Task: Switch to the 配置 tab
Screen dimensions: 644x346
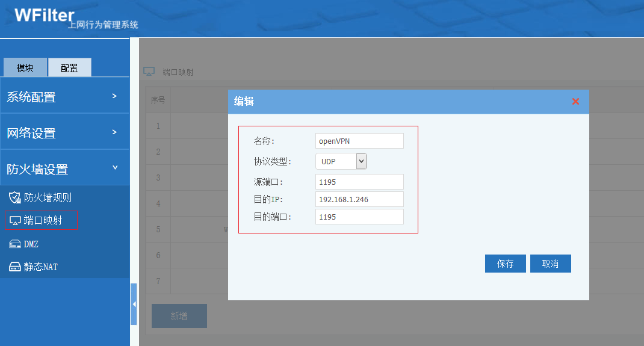Action: coord(69,68)
